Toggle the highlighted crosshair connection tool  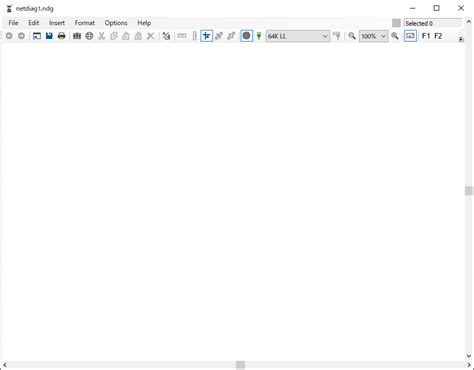(x=207, y=36)
